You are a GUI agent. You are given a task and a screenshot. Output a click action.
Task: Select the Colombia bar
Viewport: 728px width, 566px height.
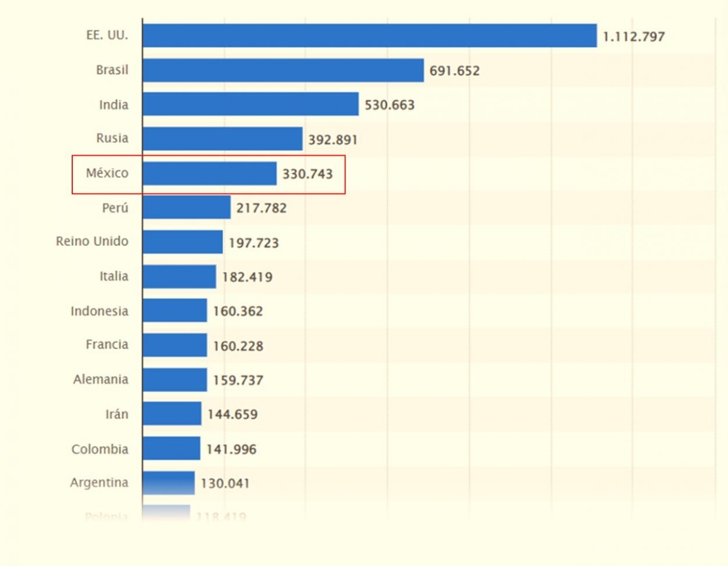(171, 448)
